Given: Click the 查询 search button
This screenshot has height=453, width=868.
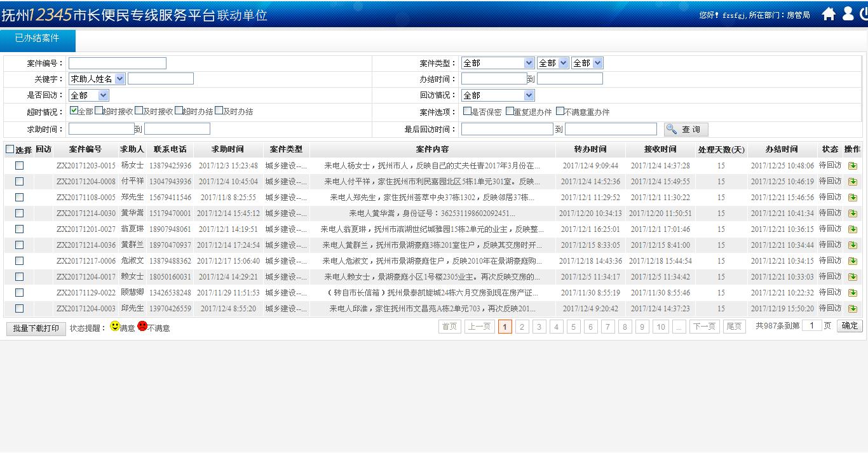Looking at the screenshot, I should pos(686,129).
